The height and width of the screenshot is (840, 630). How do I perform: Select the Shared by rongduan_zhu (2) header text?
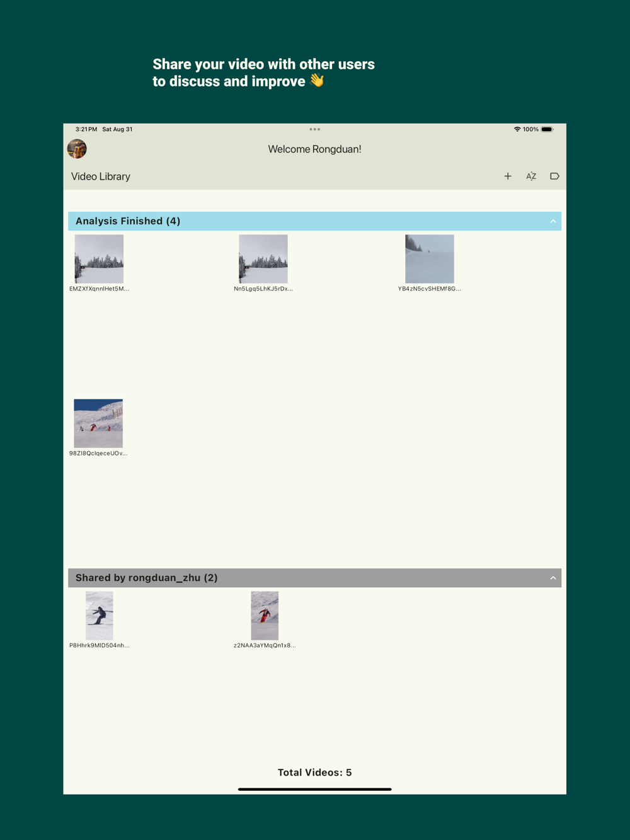pyautogui.click(x=147, y=578)
